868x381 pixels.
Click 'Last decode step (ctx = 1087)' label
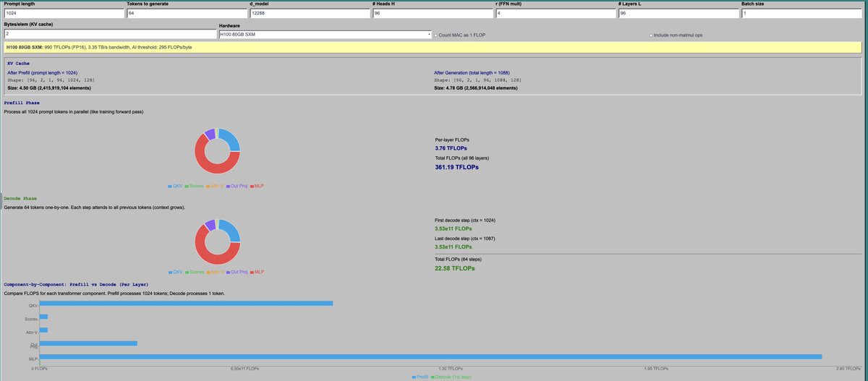(464, 238)
